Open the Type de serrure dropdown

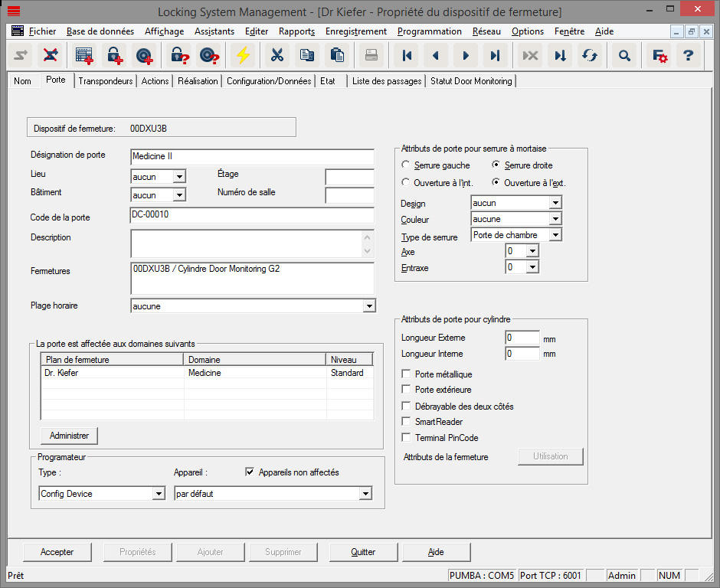(x=555, y=235)
